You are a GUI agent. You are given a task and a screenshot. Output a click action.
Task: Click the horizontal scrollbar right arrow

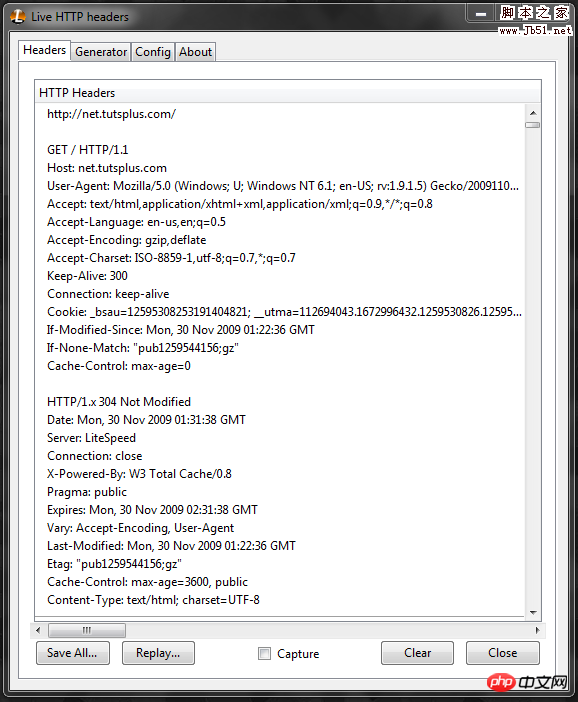(537, 630)
